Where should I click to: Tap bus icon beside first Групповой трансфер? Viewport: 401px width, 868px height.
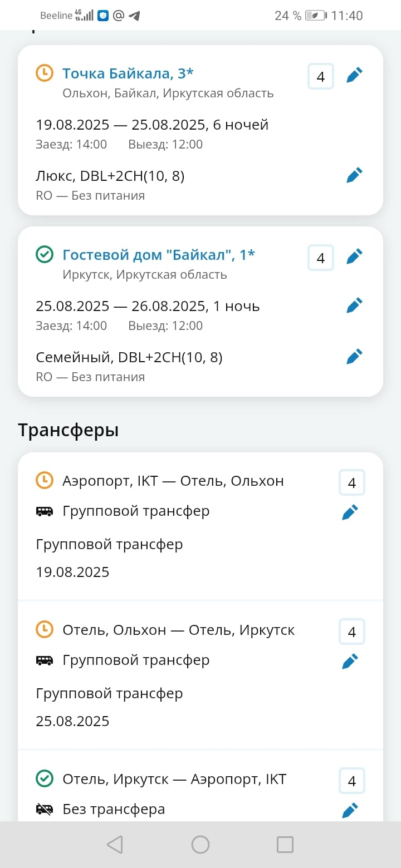pos(45,511)
